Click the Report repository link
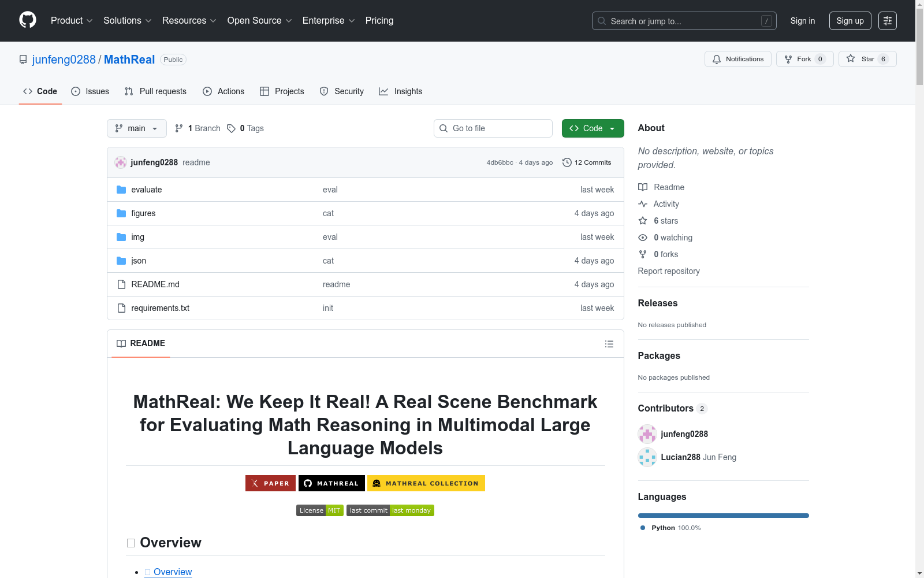 click(x=669, y=271)
